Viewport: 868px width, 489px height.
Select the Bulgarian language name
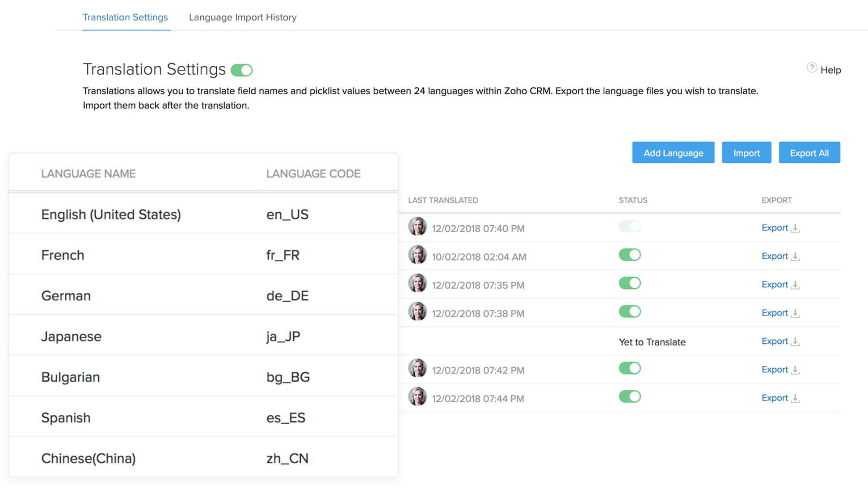point(70,377)
